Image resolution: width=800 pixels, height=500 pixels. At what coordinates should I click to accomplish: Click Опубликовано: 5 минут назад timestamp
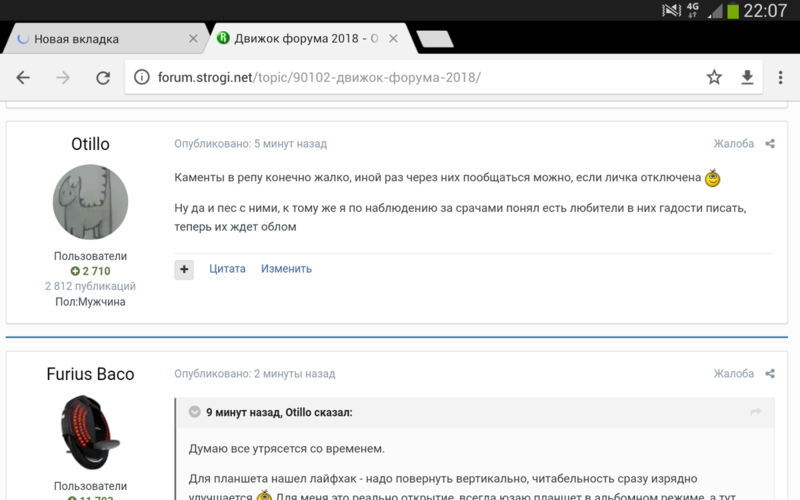(251, 144)
